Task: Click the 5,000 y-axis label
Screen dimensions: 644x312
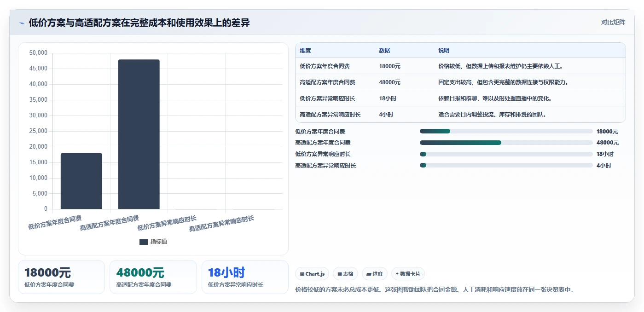Action: (39, 193)
